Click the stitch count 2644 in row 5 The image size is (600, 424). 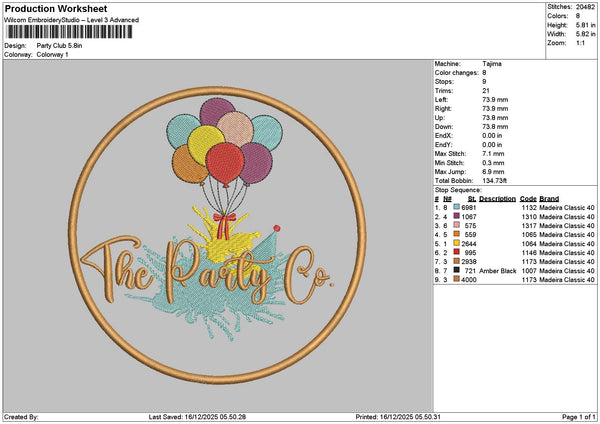tap(469, 244)
